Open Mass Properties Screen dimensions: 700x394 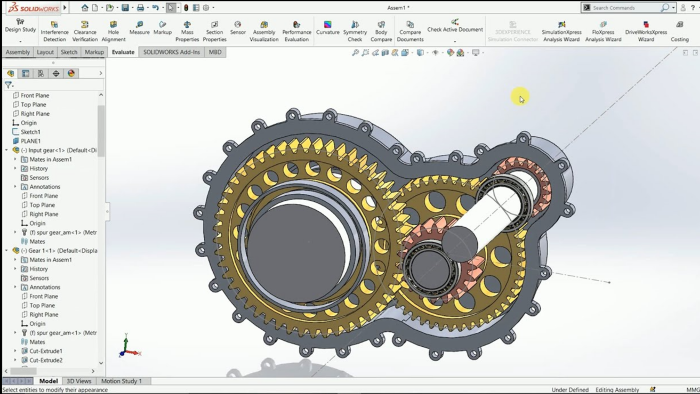coord(187,31)
